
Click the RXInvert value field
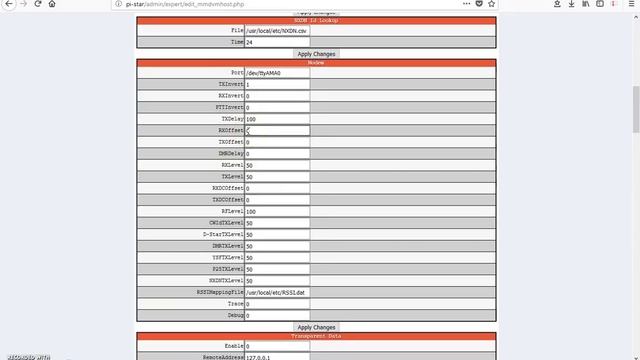tap(277, 96)
